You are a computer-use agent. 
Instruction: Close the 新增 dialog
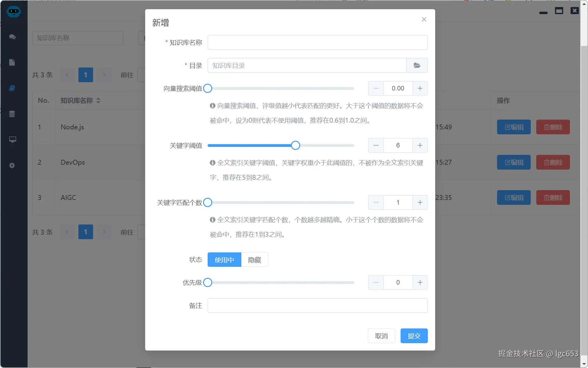pos(424,19)
